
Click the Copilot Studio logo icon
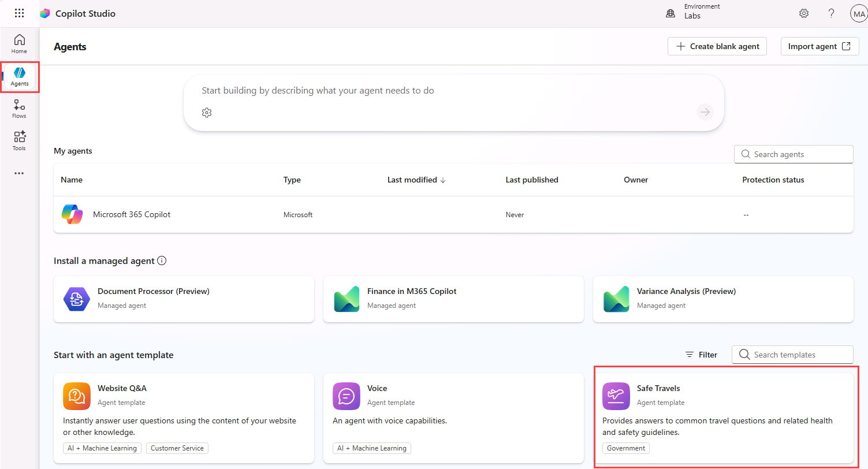click(x=45, y=13)
